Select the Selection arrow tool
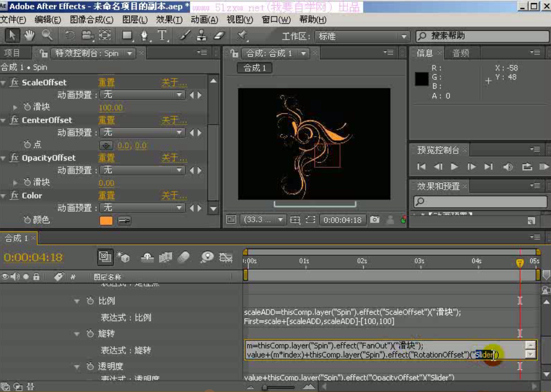 click(12, 35)
